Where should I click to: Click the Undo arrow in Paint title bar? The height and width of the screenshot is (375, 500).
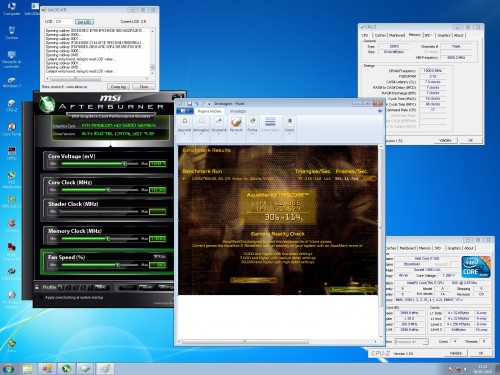(197, 103)
